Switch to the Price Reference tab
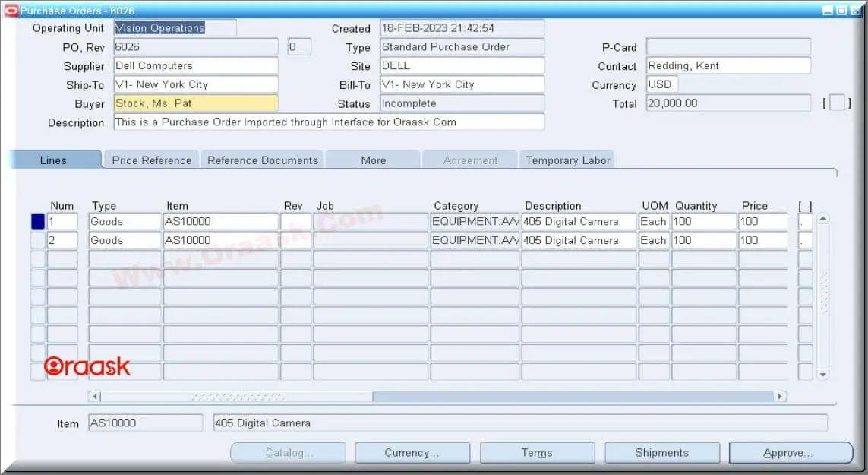Image resolution: width=868 pixels, height=475 pixels. (x=150, y=160)
